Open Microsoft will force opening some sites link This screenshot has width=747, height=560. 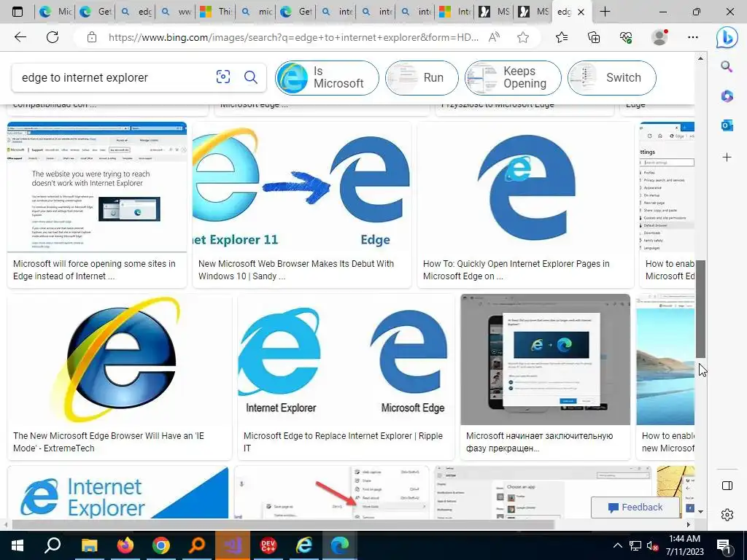pyautogui.click(x=94, y=270)
